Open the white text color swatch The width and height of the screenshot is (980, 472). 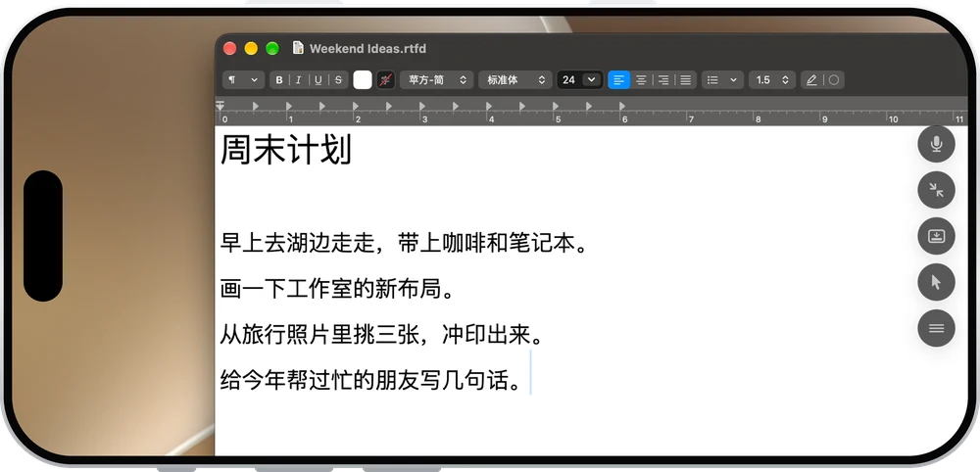coord(363,80)
